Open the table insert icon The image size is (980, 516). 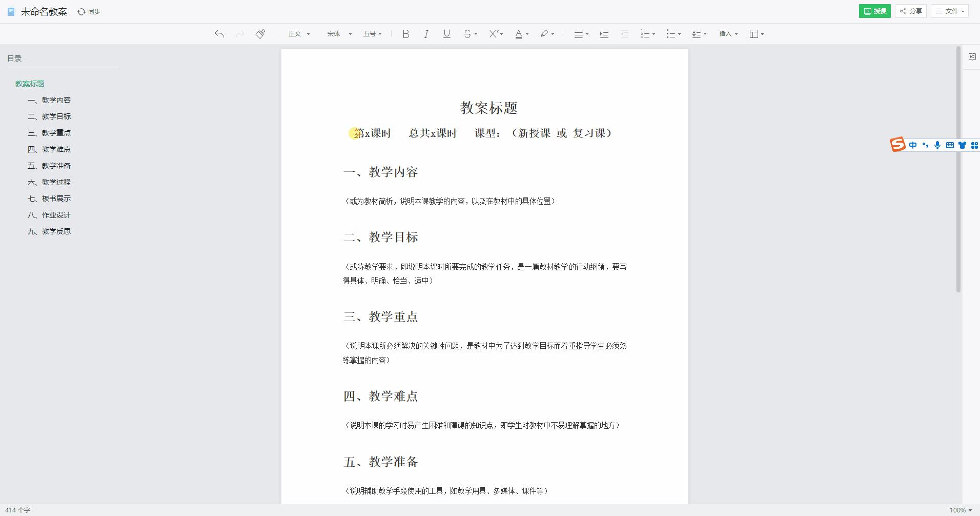tap(754, 33)
